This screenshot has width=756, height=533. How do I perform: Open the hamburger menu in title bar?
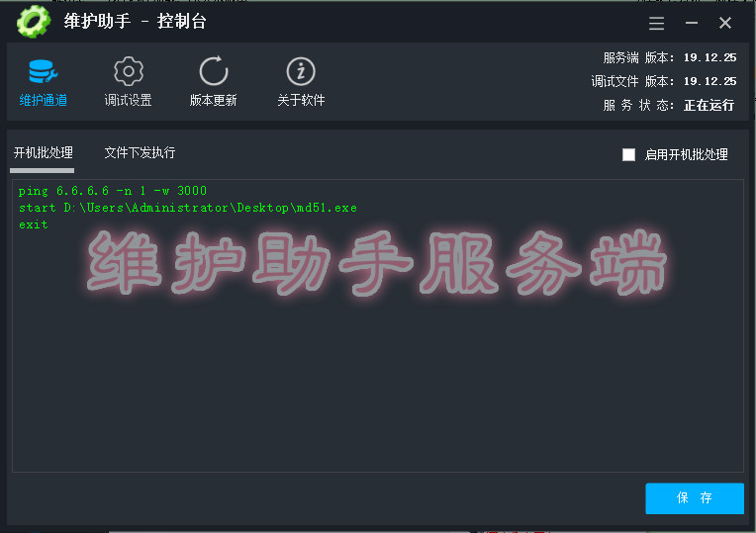[x=656, y=23]
